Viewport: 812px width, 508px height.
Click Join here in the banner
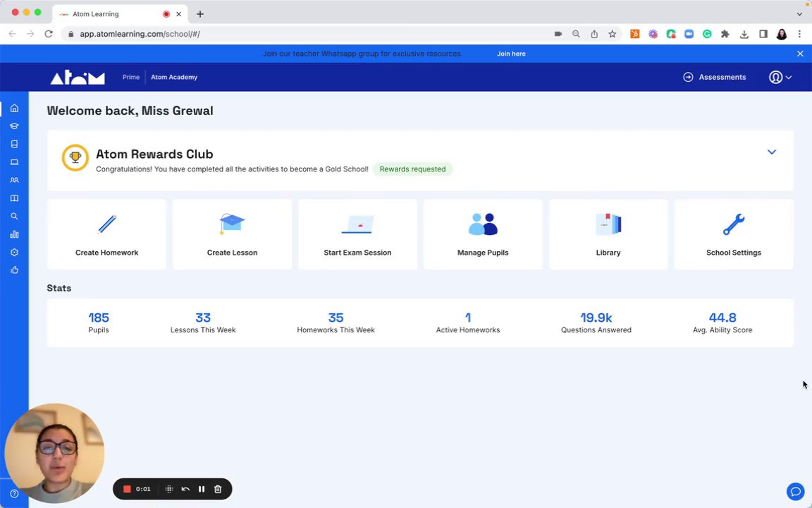[x=511, y=54]
